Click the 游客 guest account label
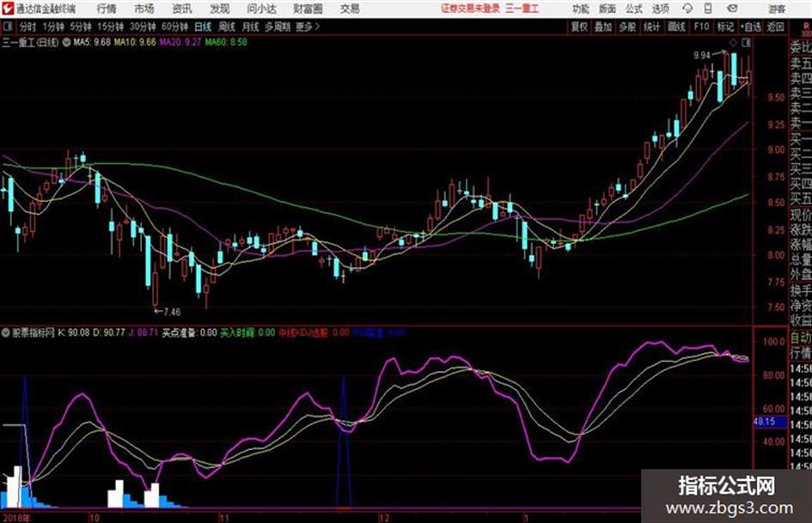This screenshot has height=523, width=812. 777,9
